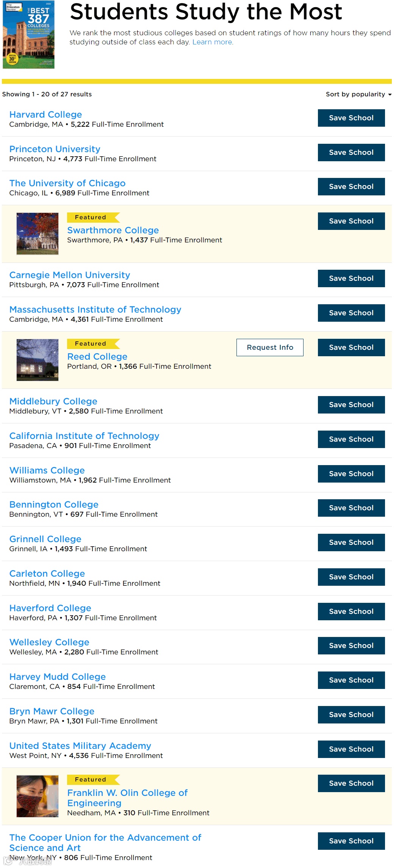This screenshot has width=396, height=868.
Task: Select the Pasadena, CA 901 enrollment text
Action: click(80, 446)
